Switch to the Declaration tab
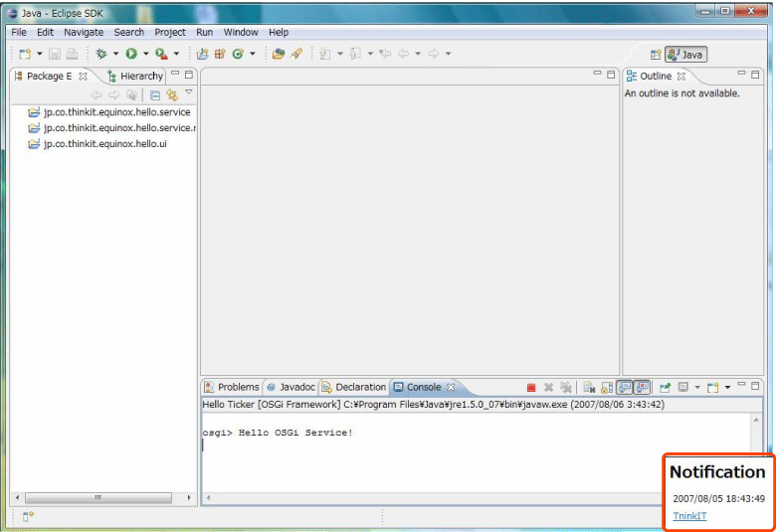 tap(354, 387)
